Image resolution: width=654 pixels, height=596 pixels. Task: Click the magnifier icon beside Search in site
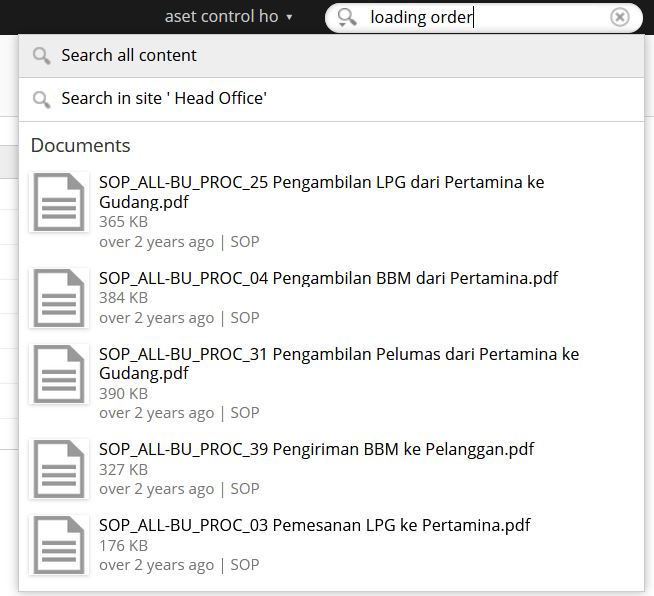point(42,100)
